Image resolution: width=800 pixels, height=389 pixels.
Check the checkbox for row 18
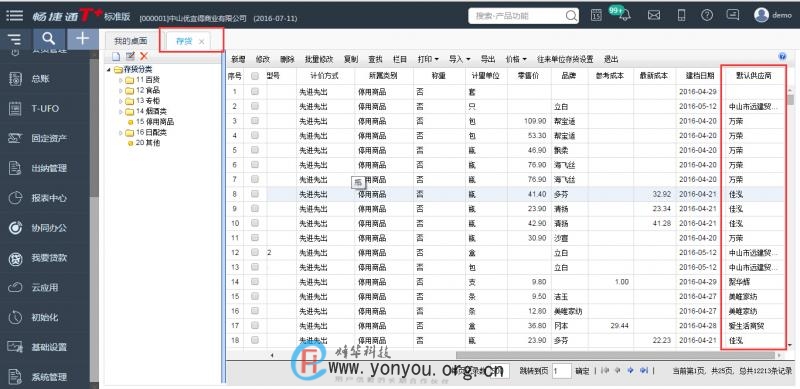[255, 340]
